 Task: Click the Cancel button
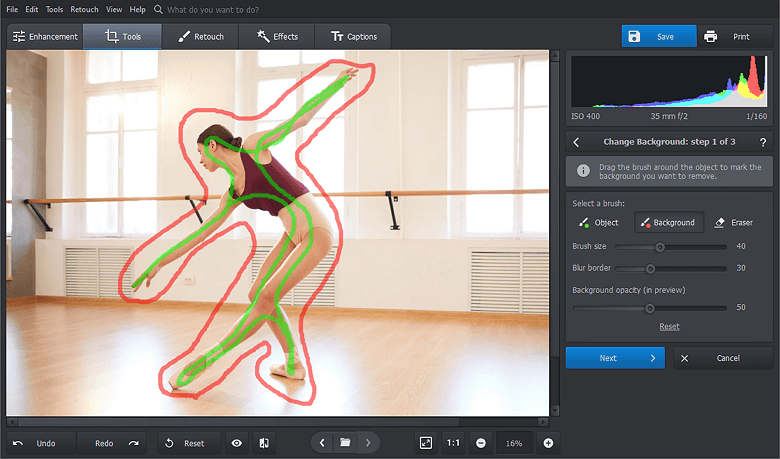click(x=723, y=358)
